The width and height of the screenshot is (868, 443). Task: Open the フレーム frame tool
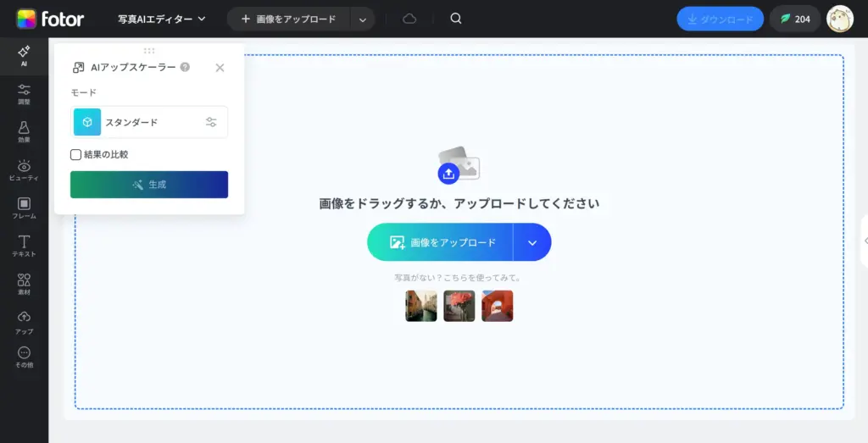coord(24,208)
